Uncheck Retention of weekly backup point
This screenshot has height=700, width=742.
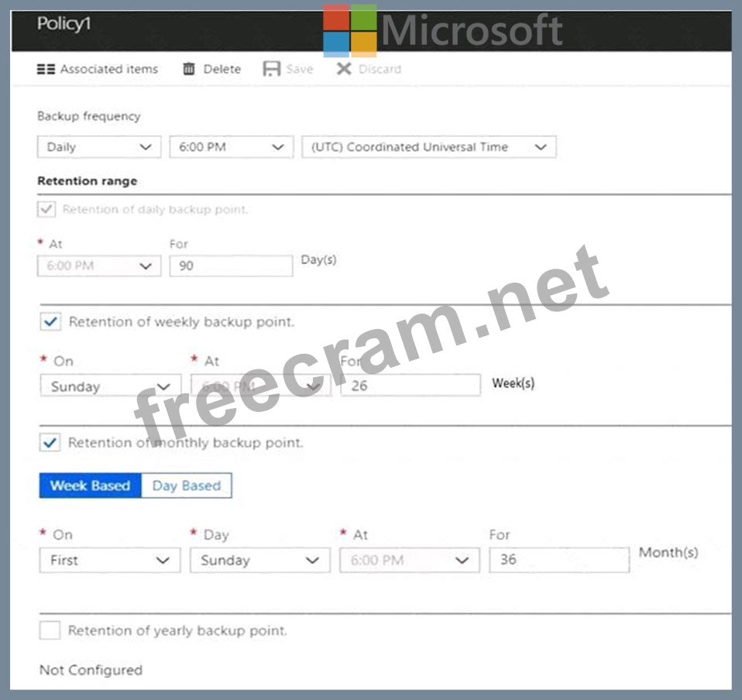(x=50, y=321)
